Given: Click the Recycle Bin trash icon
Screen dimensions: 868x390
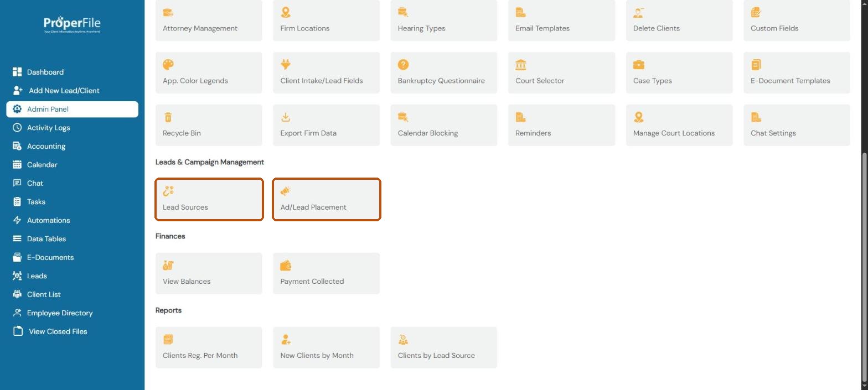Looking at the screenshot, I should click(168, 117).
